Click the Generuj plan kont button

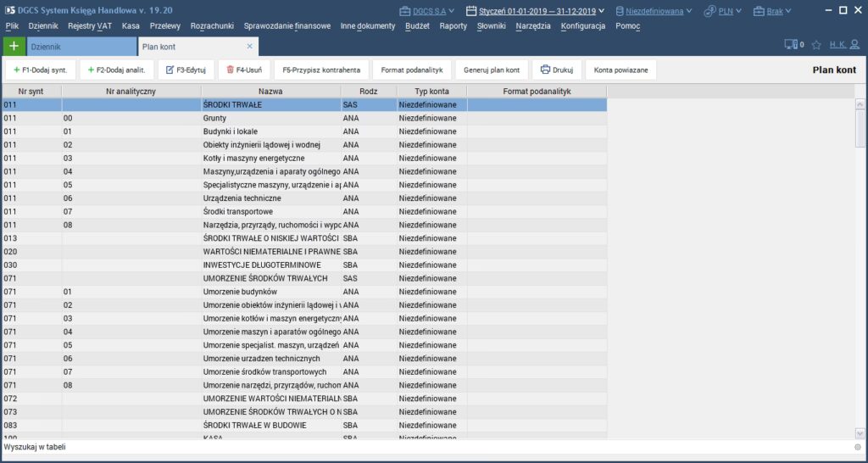[x=492, y=70]
